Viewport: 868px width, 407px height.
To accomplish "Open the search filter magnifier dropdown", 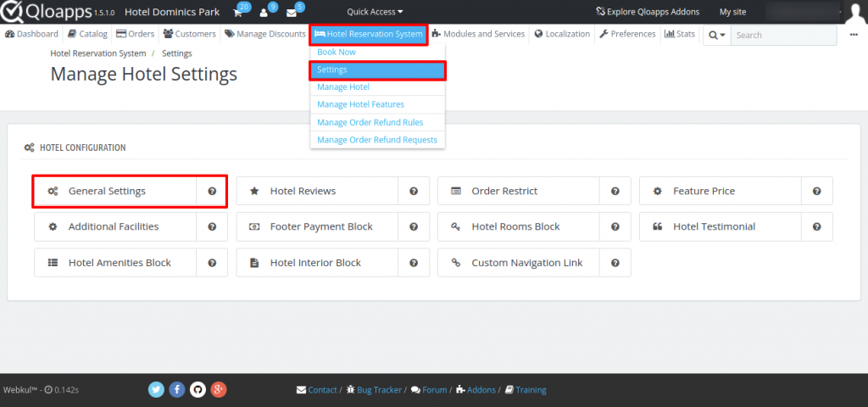I will 717,35.
